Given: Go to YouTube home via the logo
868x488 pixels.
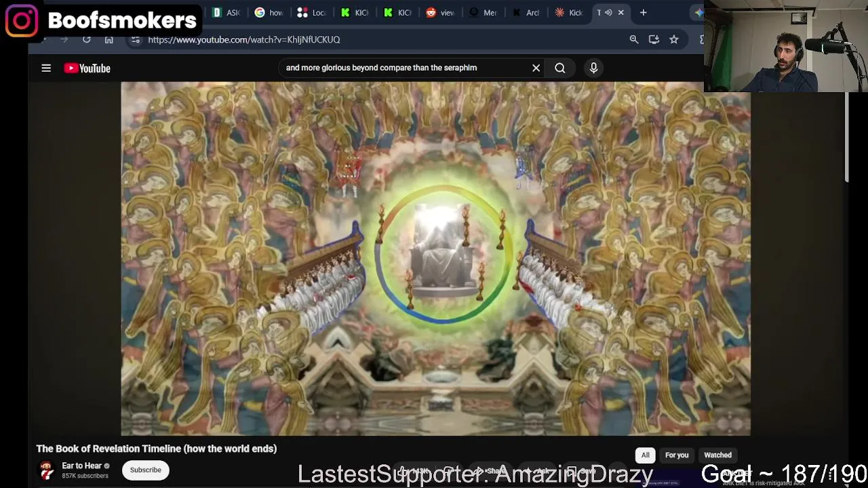Looking at the screenshot, I should pyautogui.click(x=87, y=68).
